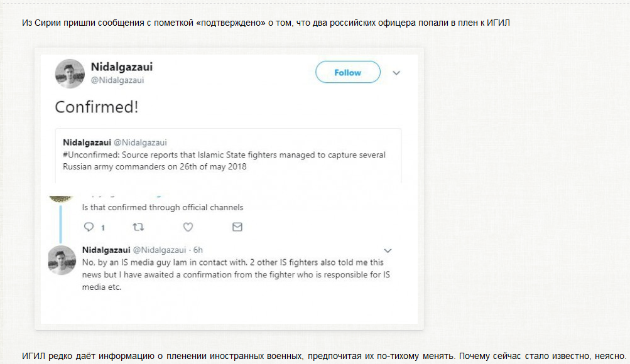Screen dimensions: 630x364
Task: Like the reply with the heart icon
Action: coord(188,227)
